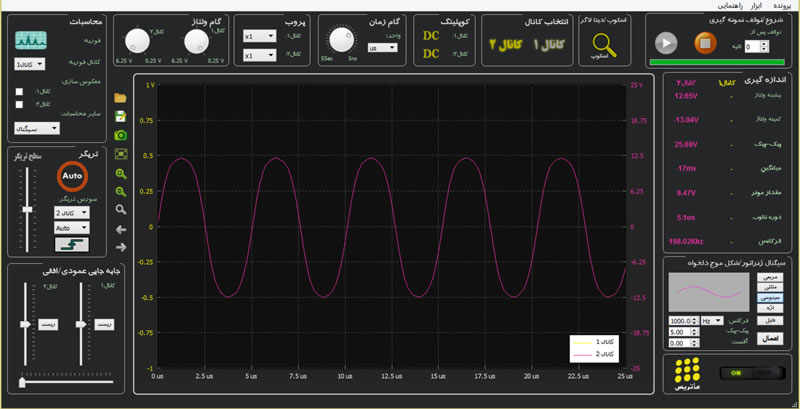Click the file waveform button (فایل)
The height and width of the screenshot is (409, 800).
click(x=770, y=321)
